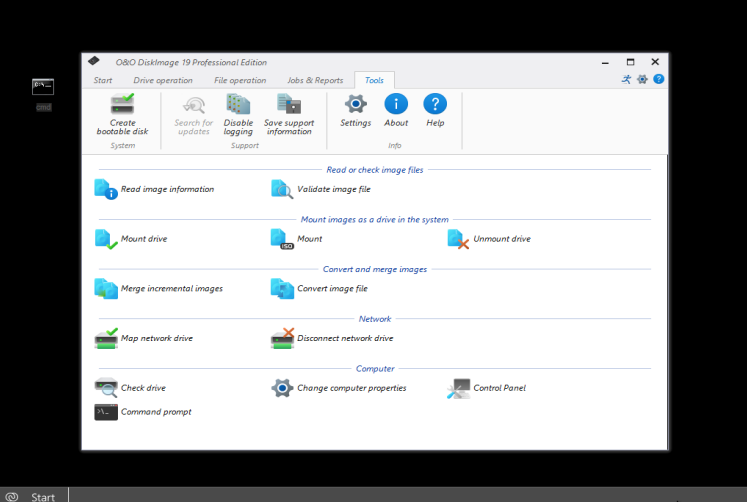Click the Validate image file icon

coord(282,189)
